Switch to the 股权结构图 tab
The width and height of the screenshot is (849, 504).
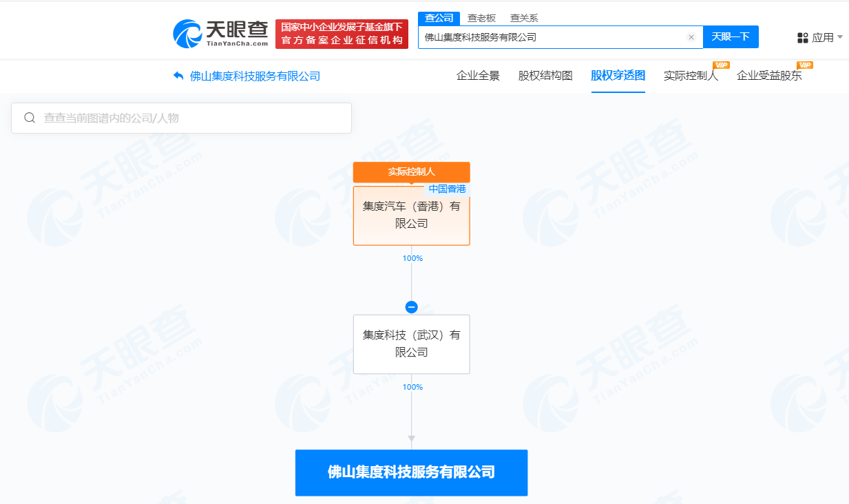pos(545,76)
